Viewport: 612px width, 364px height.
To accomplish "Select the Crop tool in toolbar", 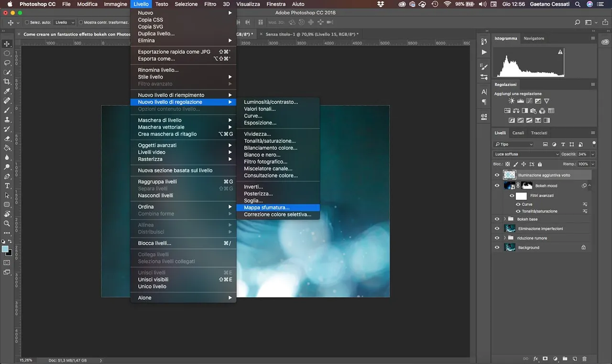I will pos(7,82).
